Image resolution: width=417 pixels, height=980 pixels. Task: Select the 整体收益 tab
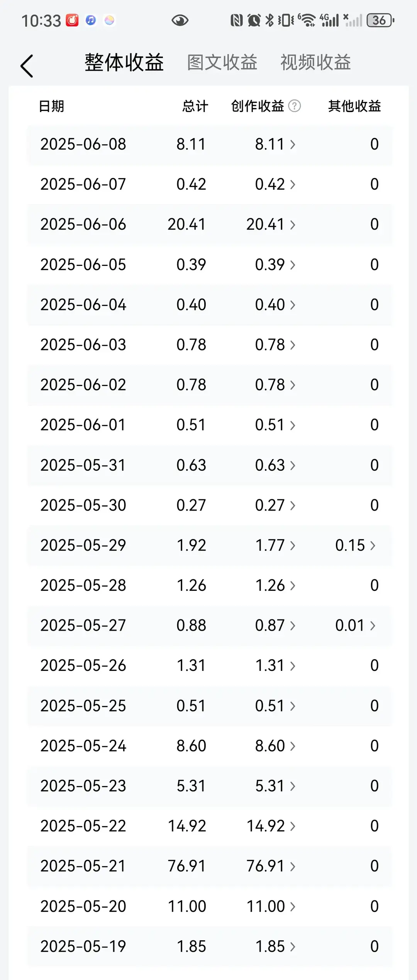pyautogui.click(x=124, y=62)
